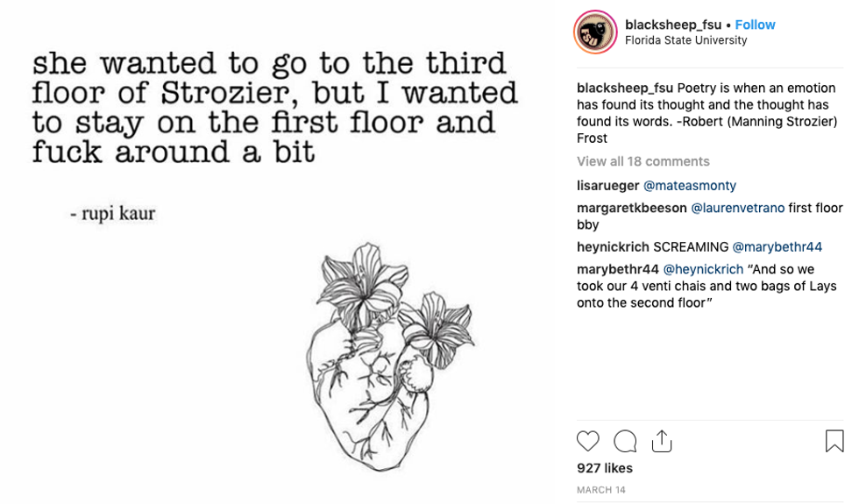Open margaretkbeeson commenter profile
Image resolution: width=859 pixels, height=504 pixels.
632,208
